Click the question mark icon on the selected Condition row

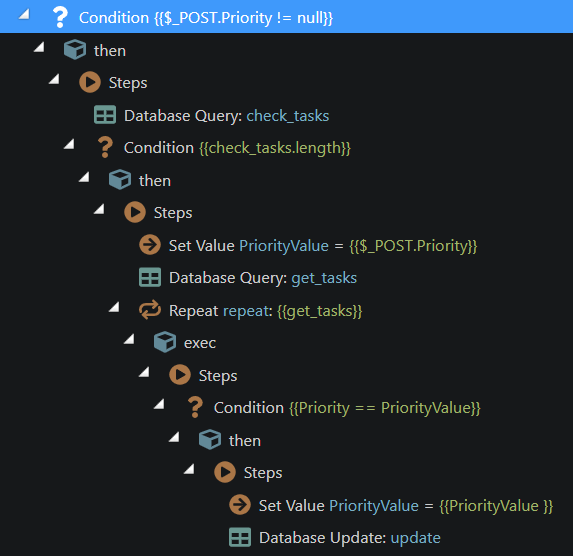coord(60,17)
